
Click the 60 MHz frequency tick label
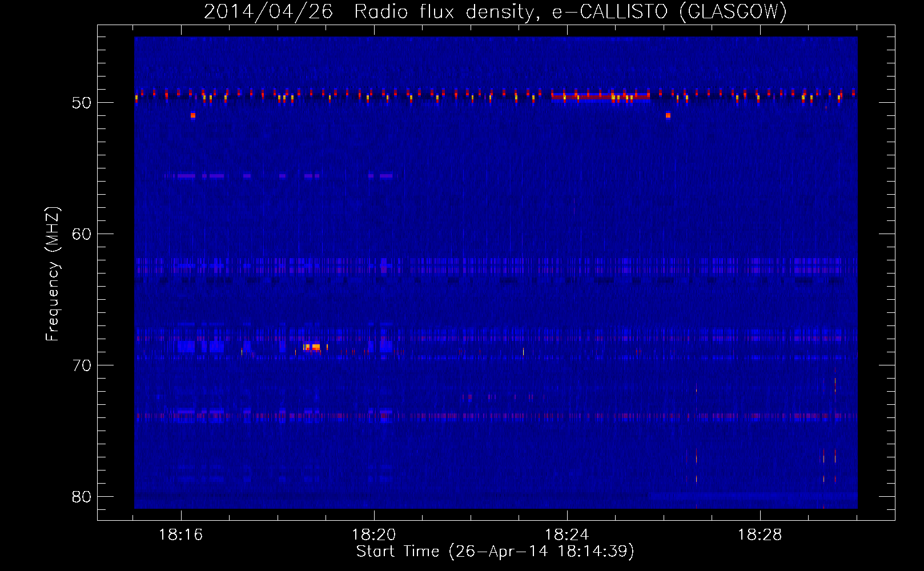(x=82, y=234)
